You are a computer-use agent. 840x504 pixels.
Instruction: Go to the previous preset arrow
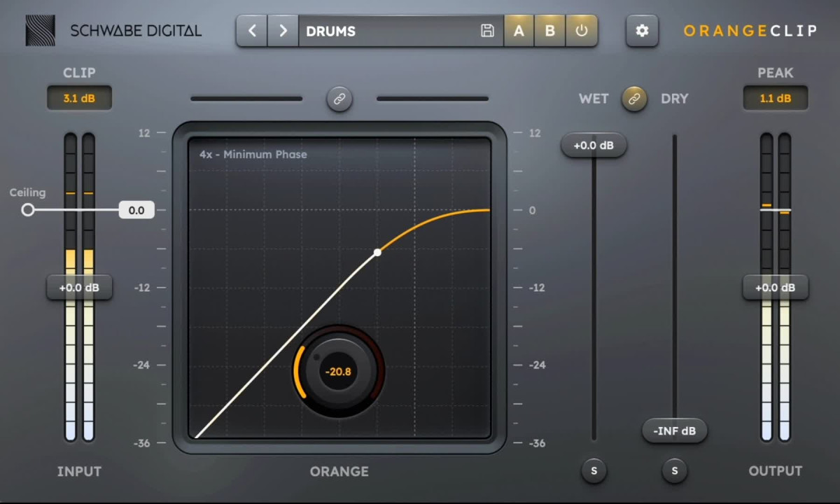coord(252,31)
